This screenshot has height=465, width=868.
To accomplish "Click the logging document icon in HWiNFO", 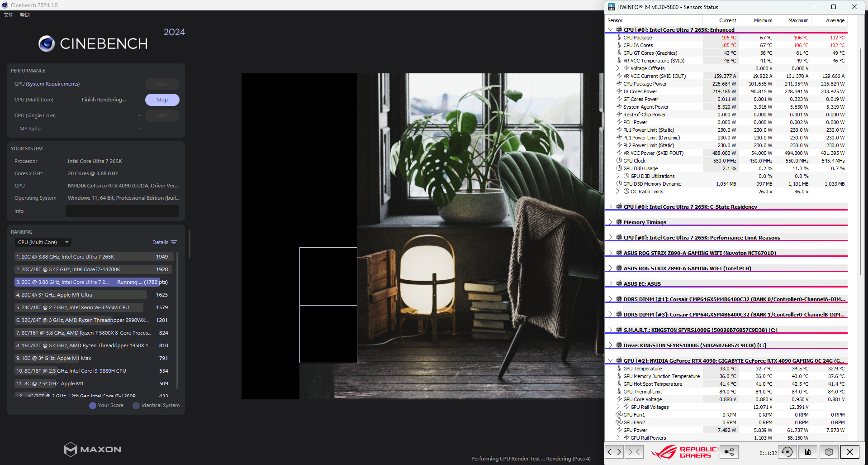I will [808, 452].
